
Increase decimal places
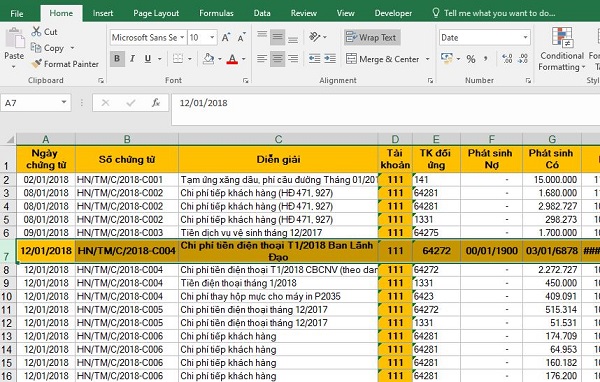508,59
